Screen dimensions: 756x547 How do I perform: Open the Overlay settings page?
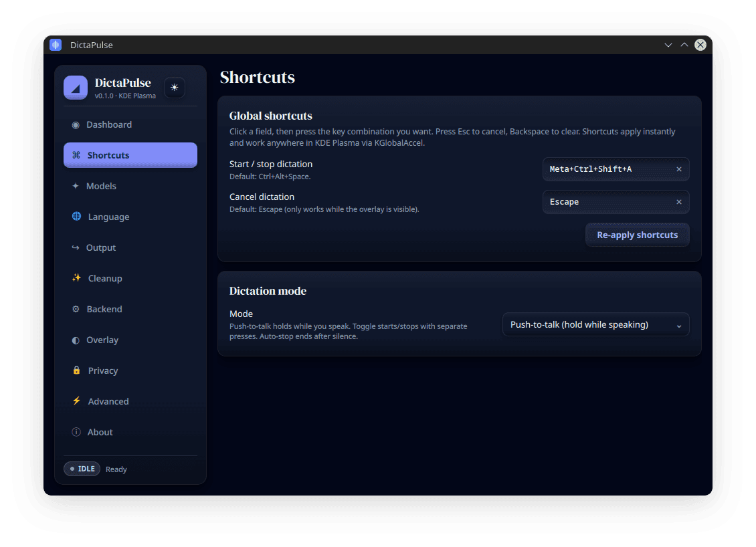click(x=130, y=340)
